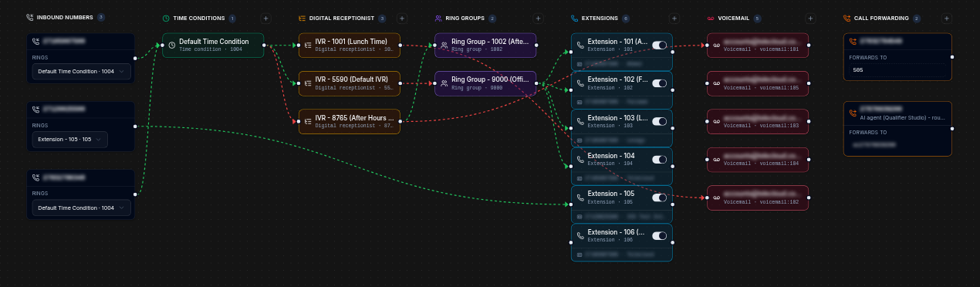The width and height of the screenshot is (980, 287).
Task: Click the Inbound Numbers count badge
Action: pos(101,17)
